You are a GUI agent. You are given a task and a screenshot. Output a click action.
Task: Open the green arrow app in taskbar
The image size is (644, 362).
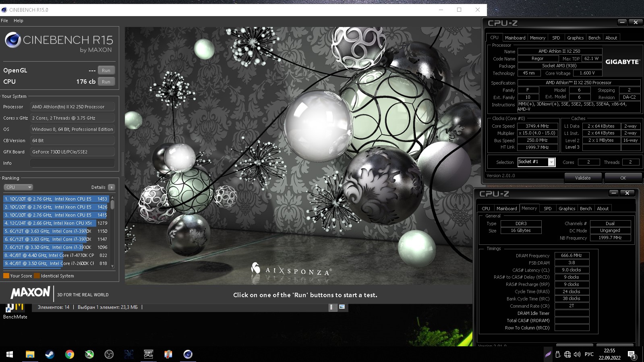tap(89, 354)
